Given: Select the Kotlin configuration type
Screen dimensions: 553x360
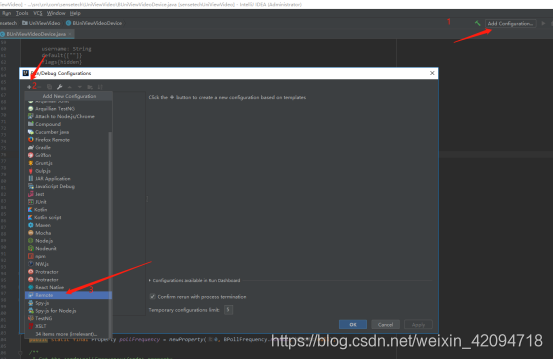Looking at the screenshot, I should click(68, 209).
